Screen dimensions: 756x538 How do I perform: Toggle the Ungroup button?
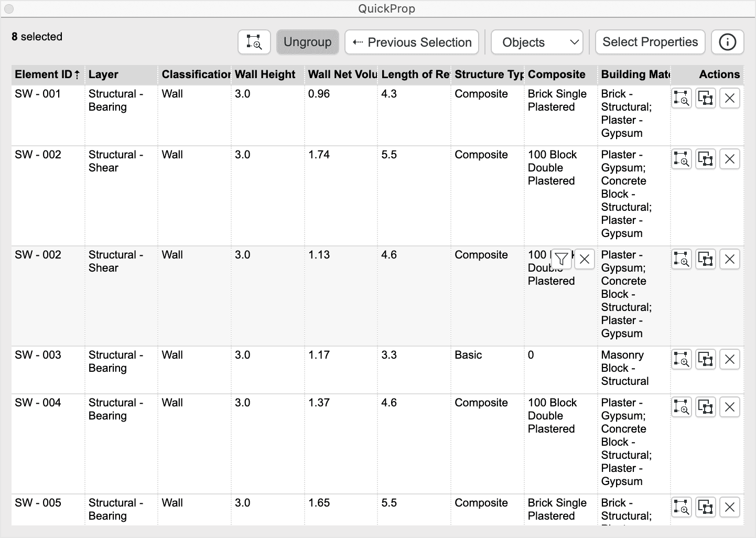pyautogui.click(x=307, y=42)
